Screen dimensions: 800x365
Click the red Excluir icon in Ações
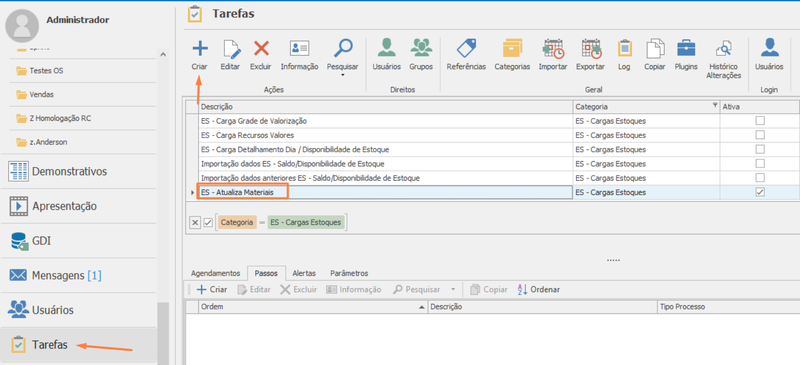point(261,48)
